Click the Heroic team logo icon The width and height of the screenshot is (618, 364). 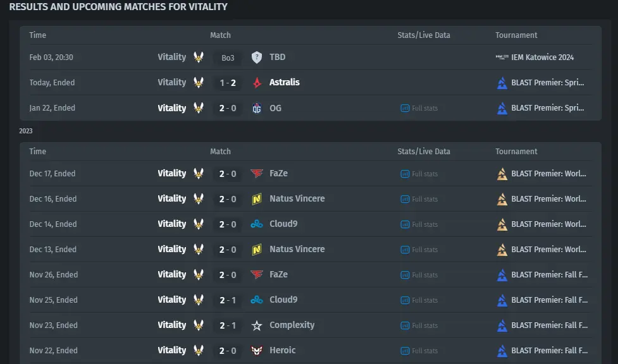tap(257, 351)
